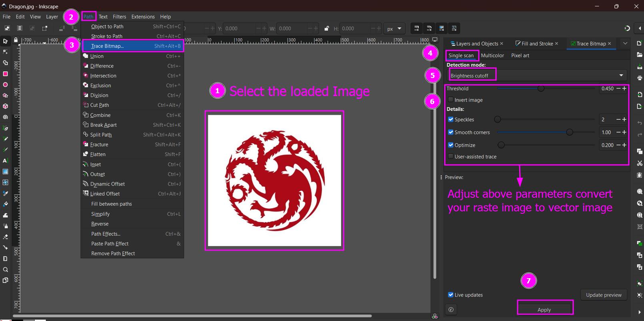Choose Union from Path menu
644x321 pixels.
click(132, 56)
